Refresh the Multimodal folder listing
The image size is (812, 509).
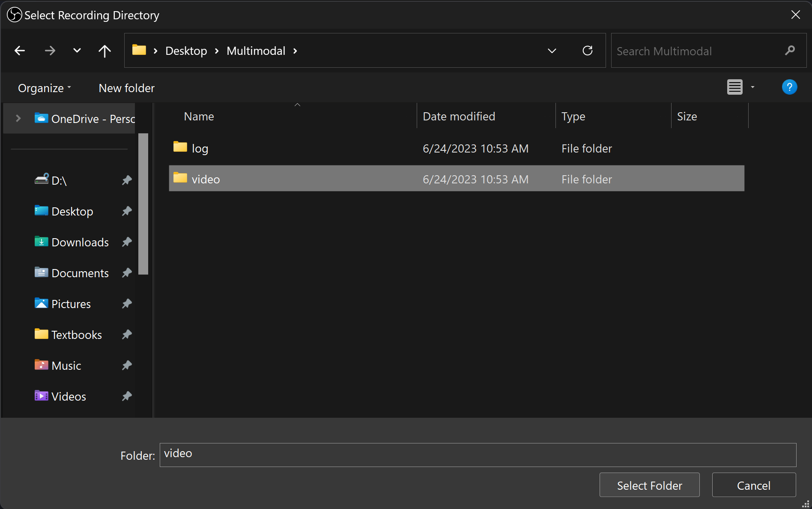coord(587,51)
